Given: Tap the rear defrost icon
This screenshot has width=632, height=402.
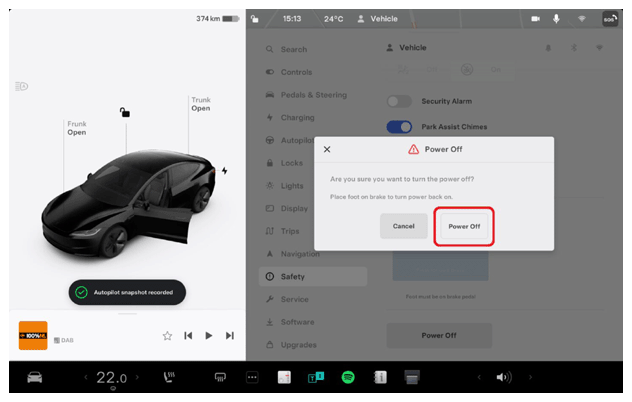Looking at the screenshot, I should click(220, 377).
